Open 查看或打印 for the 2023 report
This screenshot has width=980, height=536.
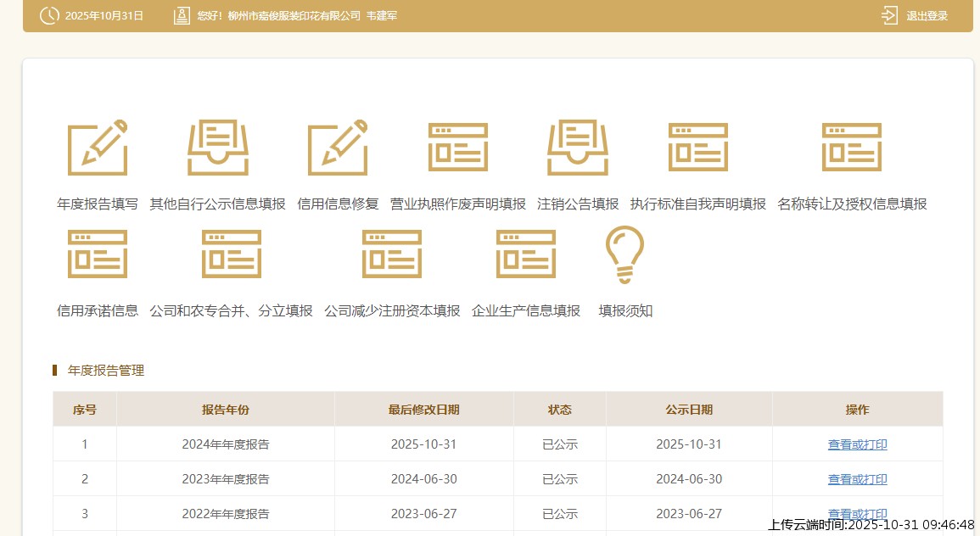(857, 479)
